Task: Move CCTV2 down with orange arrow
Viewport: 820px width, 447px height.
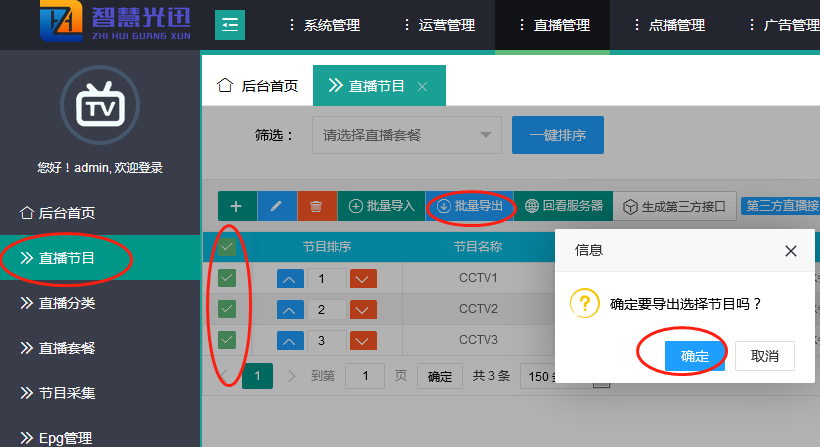Action: [x=363, y=310]
